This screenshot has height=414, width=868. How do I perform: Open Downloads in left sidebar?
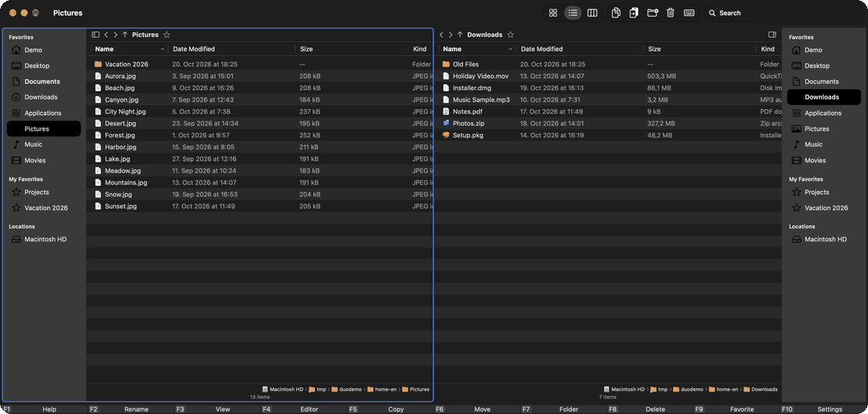[x=43, y=97]
